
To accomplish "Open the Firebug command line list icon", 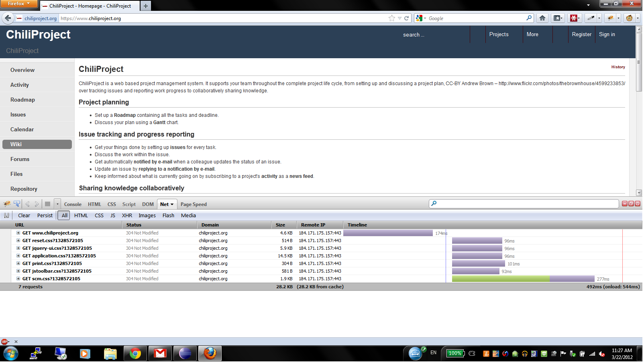I will [x=47, y=204].
